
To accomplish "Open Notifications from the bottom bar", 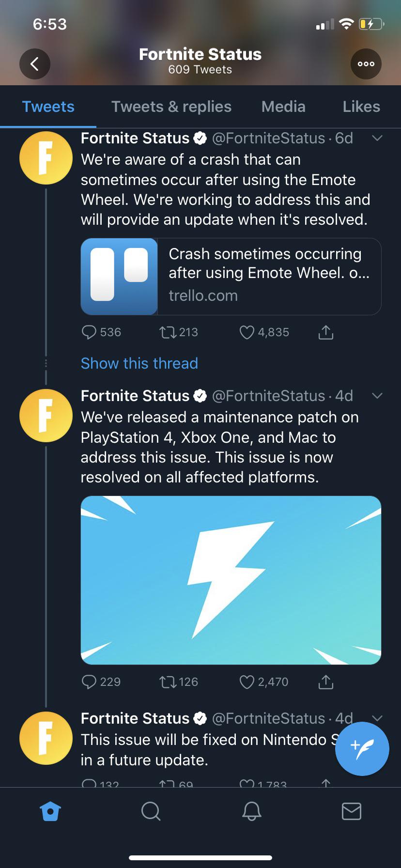I will pos(251,812).
